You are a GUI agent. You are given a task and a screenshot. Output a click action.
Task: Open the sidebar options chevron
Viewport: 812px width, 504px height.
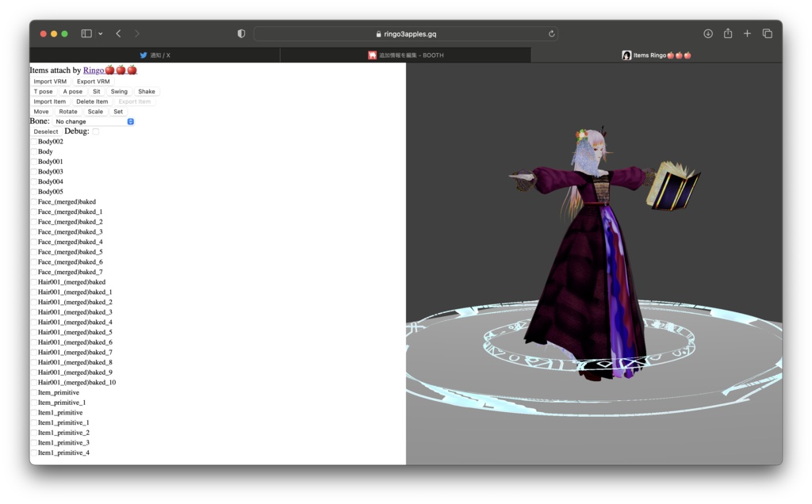[x=101, y=33]
